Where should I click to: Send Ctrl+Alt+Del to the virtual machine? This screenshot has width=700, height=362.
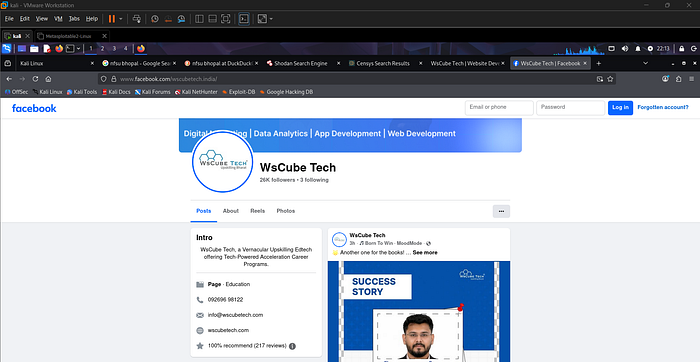point(137,19)
